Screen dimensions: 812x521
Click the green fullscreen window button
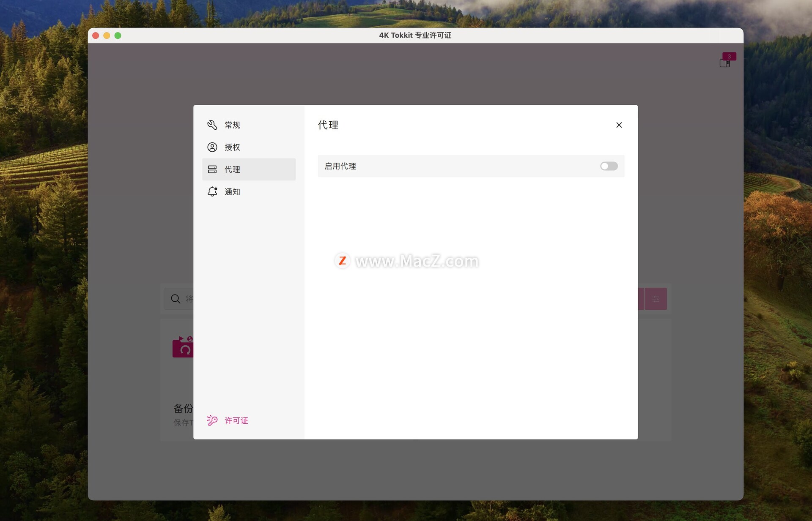(118, 35)
